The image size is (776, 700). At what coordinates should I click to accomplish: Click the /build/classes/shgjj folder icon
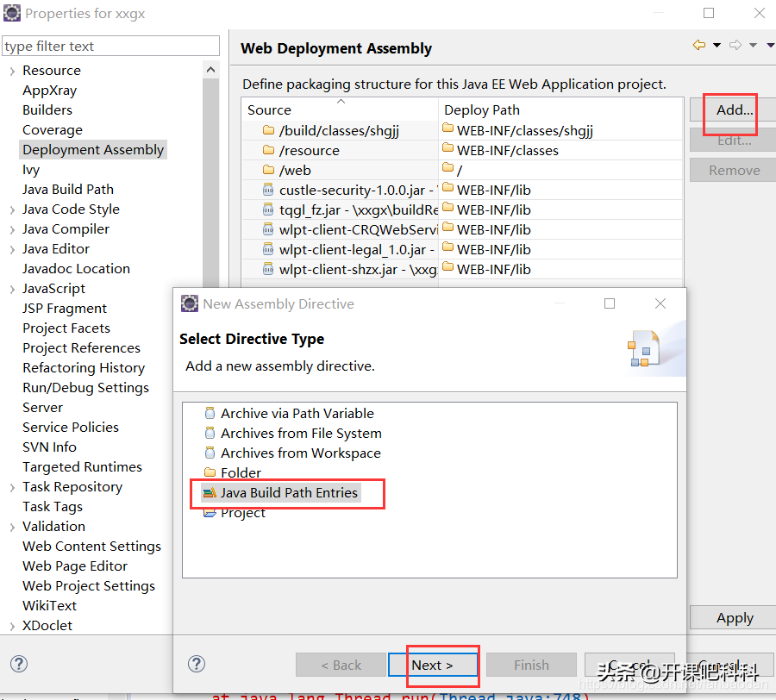tap(268, 130)
